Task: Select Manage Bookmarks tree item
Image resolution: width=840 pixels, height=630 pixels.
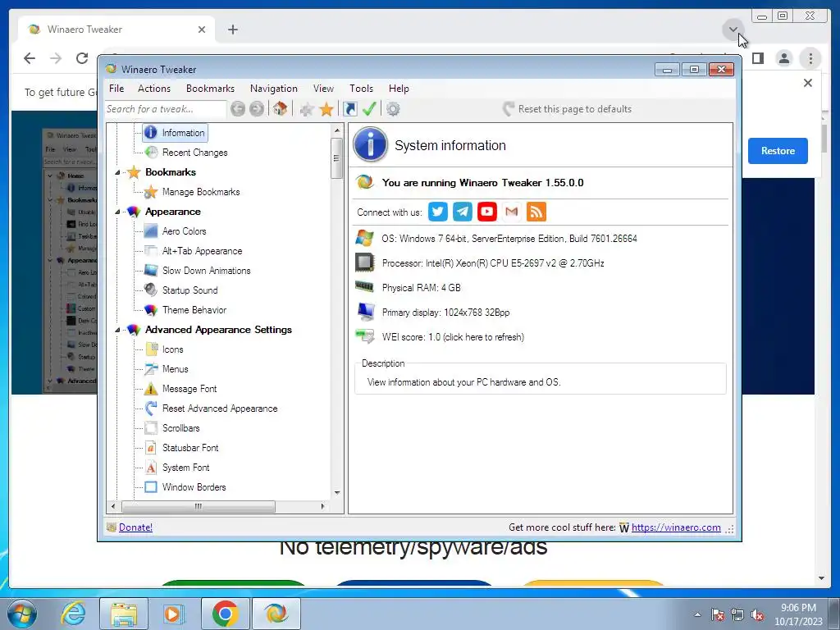Action: point(201,192)
